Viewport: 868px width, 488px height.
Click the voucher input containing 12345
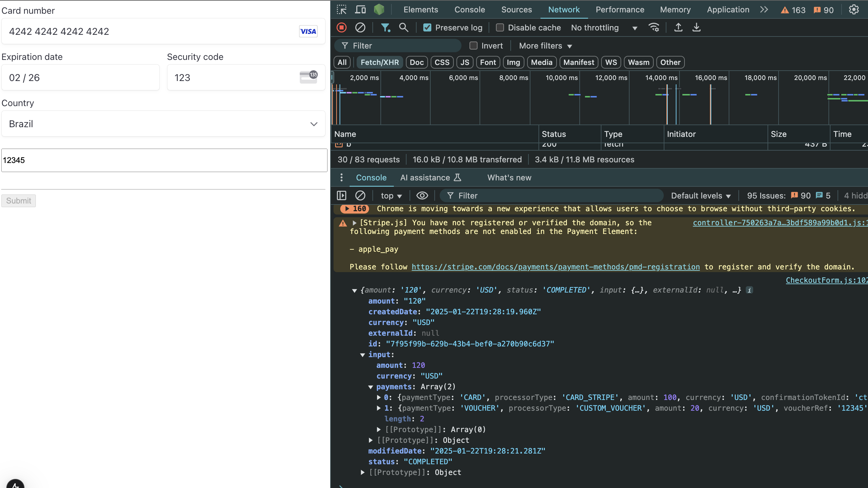click(x=164, y=160)
